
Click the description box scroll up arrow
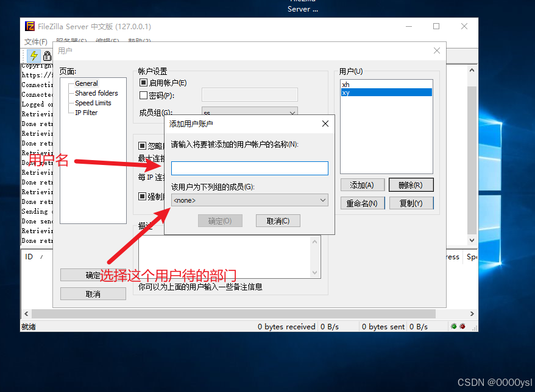[314, 242]
